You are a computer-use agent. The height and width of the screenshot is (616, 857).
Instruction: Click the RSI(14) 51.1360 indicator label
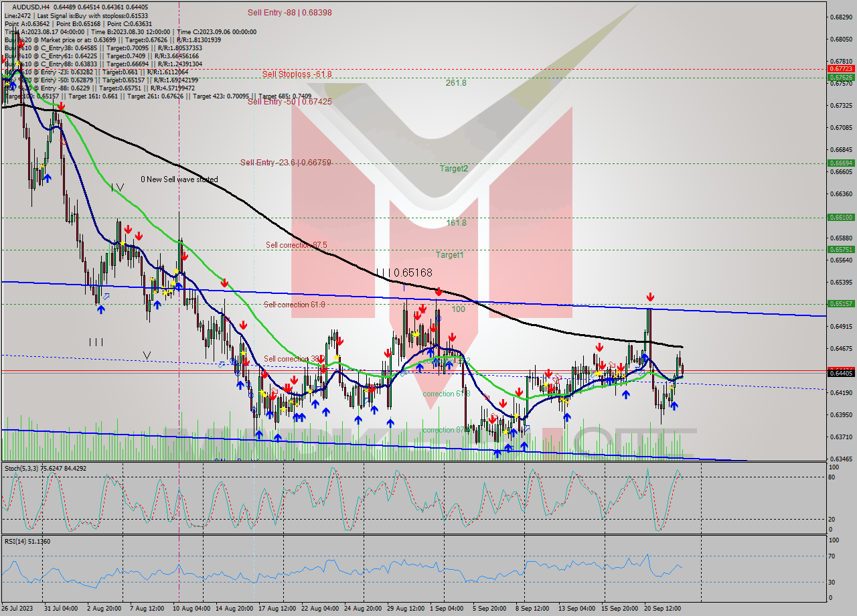tap(27, 541)
